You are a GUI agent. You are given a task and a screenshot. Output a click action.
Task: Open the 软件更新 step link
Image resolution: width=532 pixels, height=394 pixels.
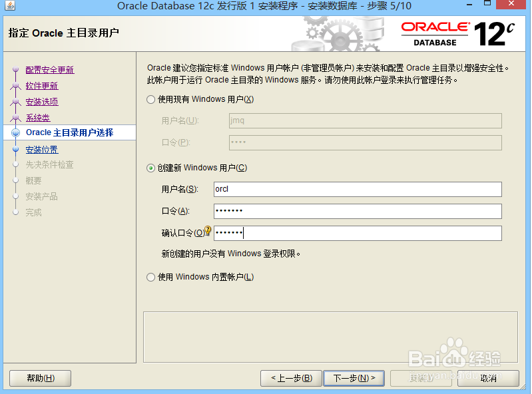[42, 86]
